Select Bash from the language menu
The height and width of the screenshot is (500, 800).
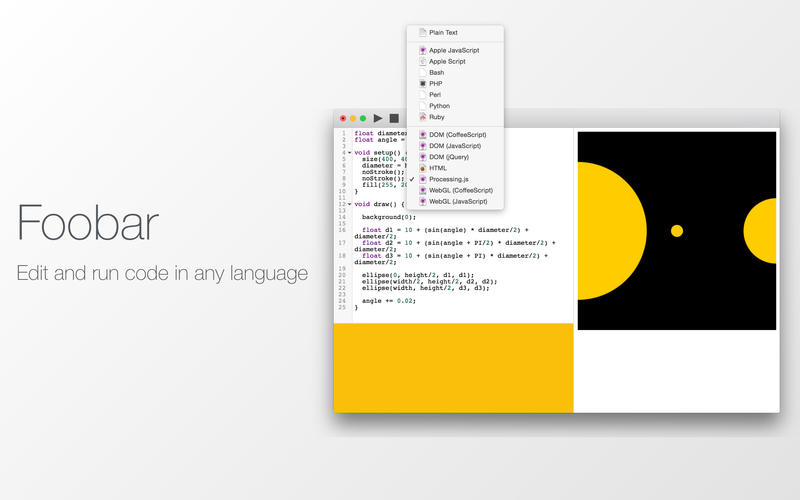(x=455, y=72)
